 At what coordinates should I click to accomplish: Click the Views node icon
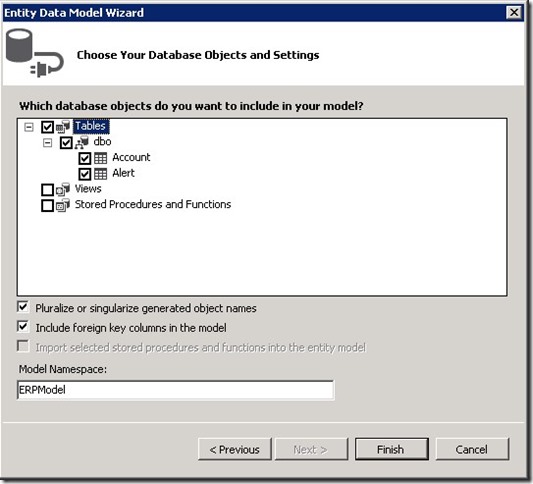63,189
